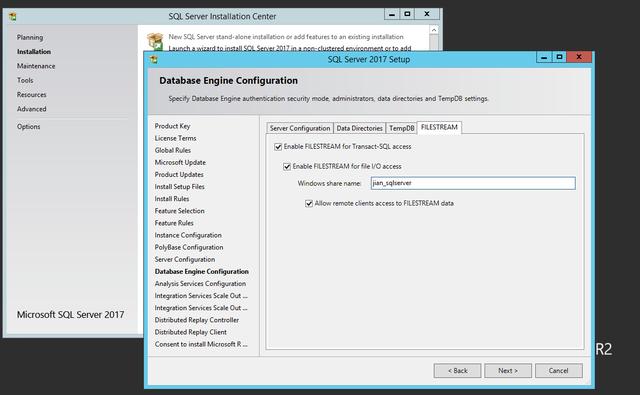Open the TempDB tab
The width and height of the screenshot is (640, 395).
pyautogui.click(x=401, y=128)
